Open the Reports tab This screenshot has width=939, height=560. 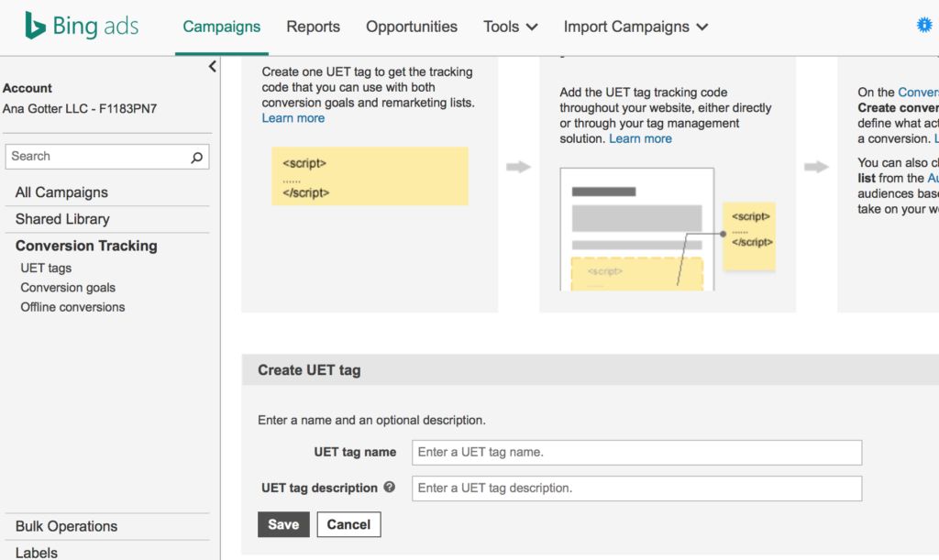click(x=313, y=27)
